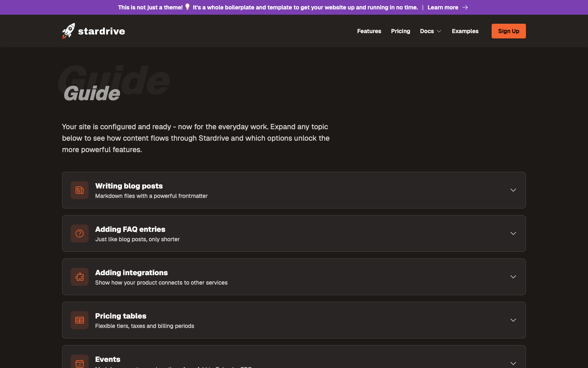Expand the Adding integrations chevron

tap(513, 277)
